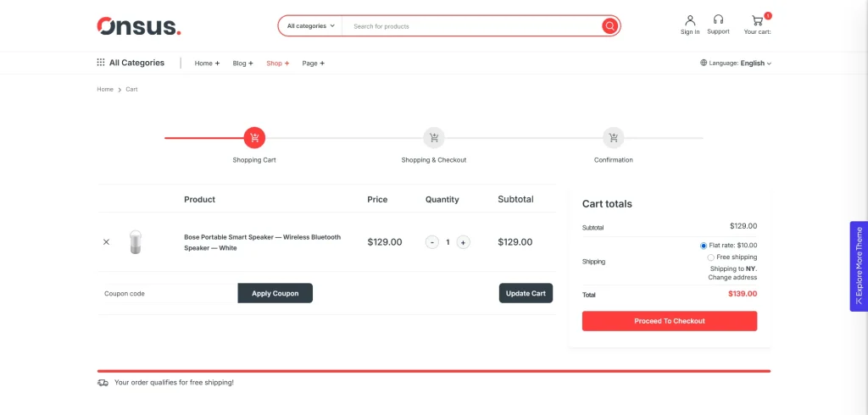The image size is (868, 415).
Task: Click the All Categories grid icon
Action: tap(101, 63)
